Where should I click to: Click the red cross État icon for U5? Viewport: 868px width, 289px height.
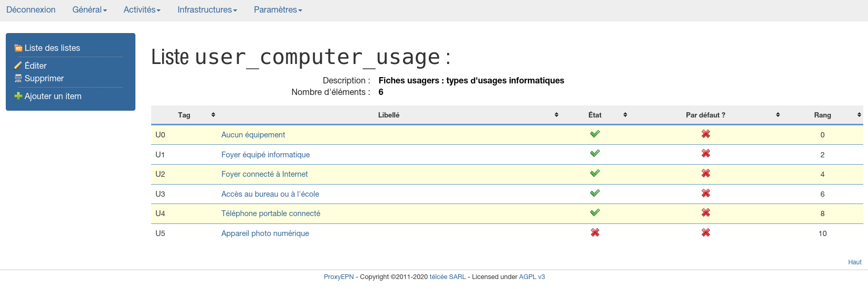tap(595, 233)
